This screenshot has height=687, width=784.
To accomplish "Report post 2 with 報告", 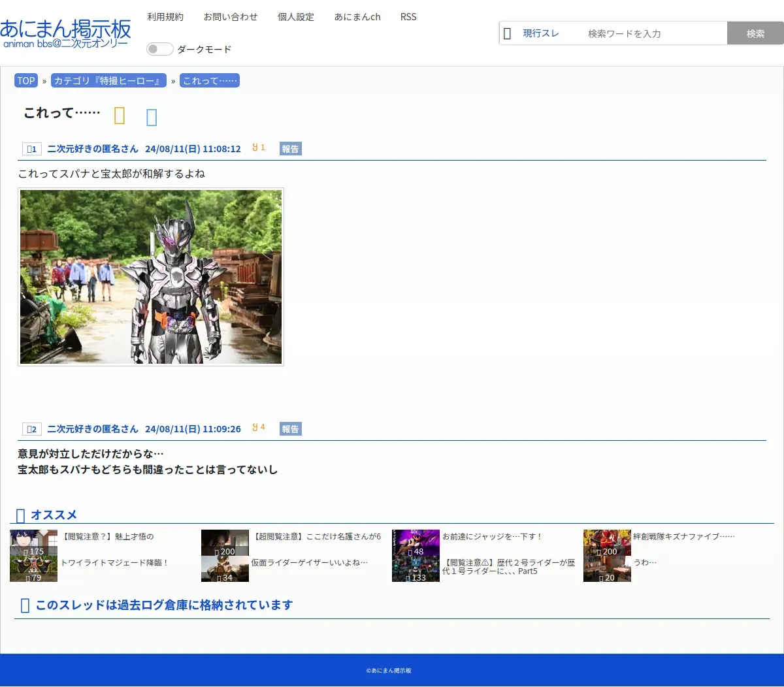I will (x=291, y=429).
